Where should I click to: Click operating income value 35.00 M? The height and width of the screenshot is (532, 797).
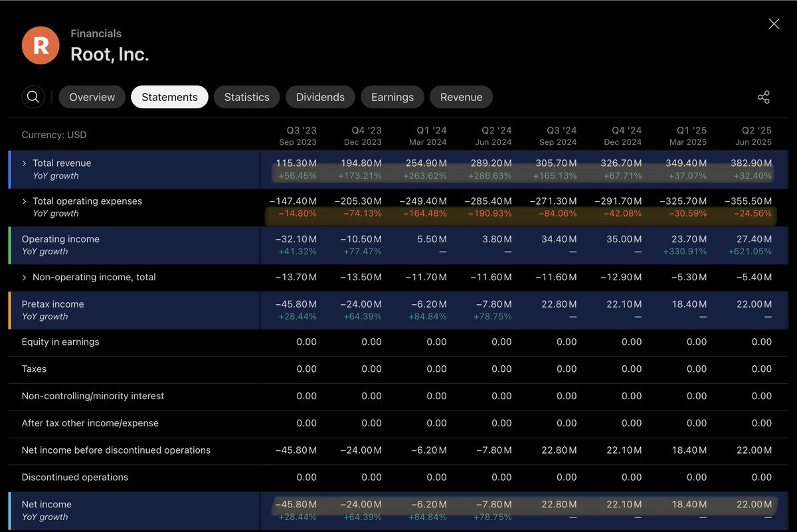pos(624,239)
